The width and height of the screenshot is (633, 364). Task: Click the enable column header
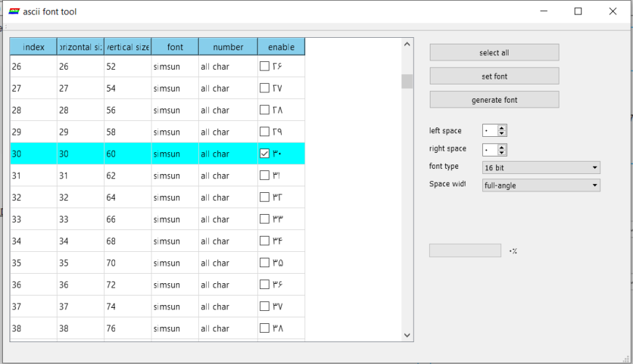(281, 47)
